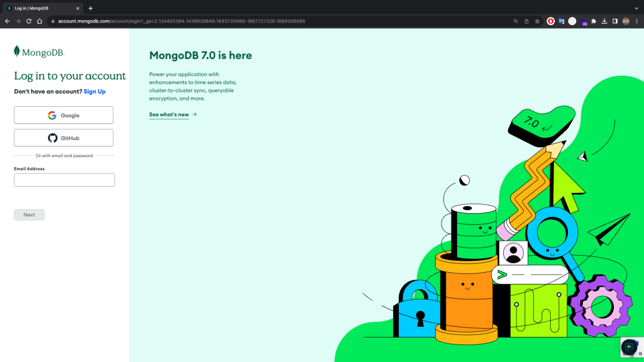The height and width of the screenshot is (362, 644).
Task: Open the red ad blocker extension
Action: [551, 21]
